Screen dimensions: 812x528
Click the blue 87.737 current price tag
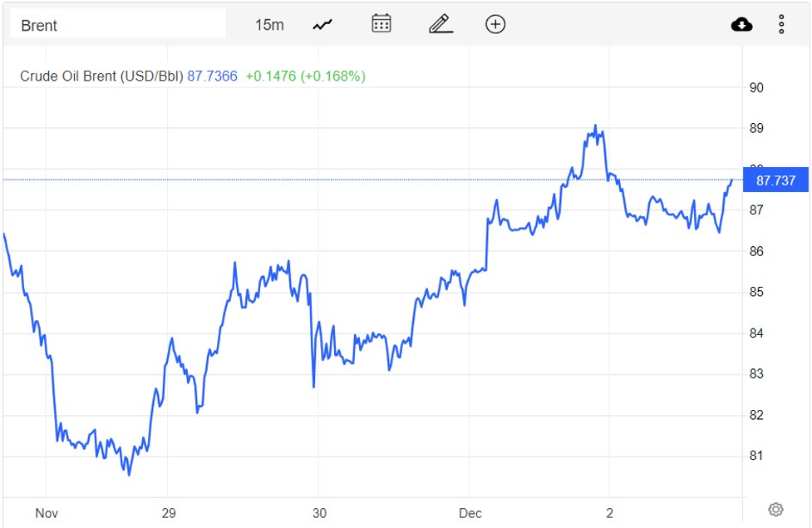(x=775, y=180)
